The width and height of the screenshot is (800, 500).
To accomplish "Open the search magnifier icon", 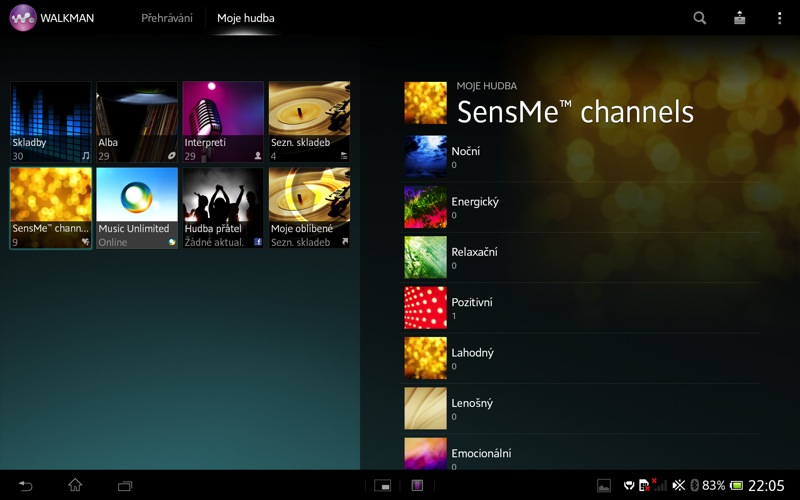I will pos(699,18).
